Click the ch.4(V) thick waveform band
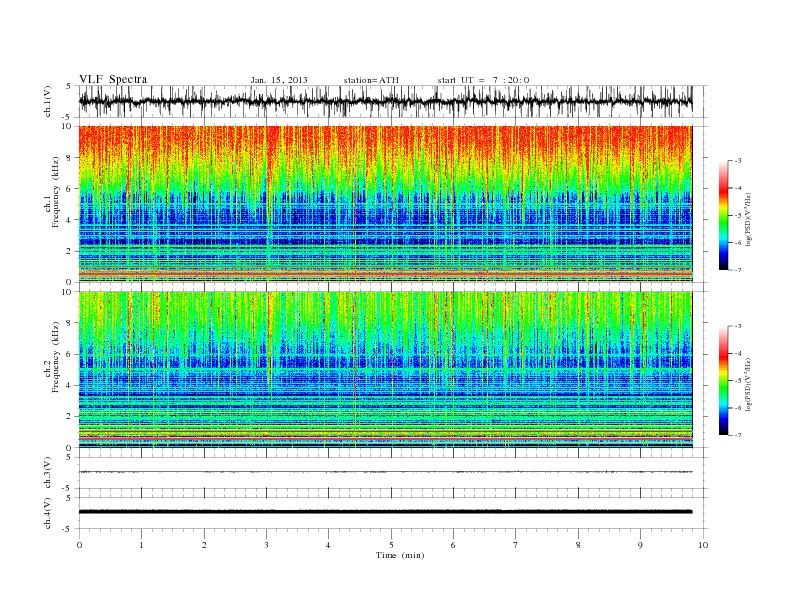Screen dimensions: 792x612 [386, 512]
